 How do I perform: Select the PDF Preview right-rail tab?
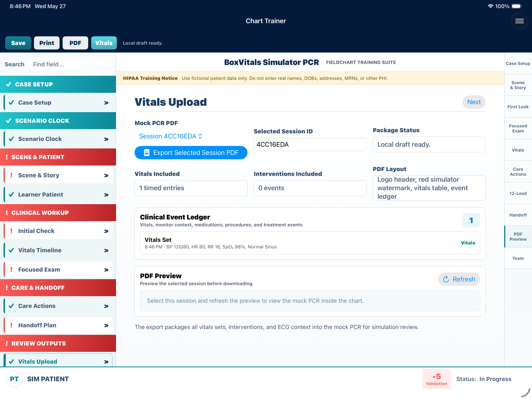click(518, 236)
